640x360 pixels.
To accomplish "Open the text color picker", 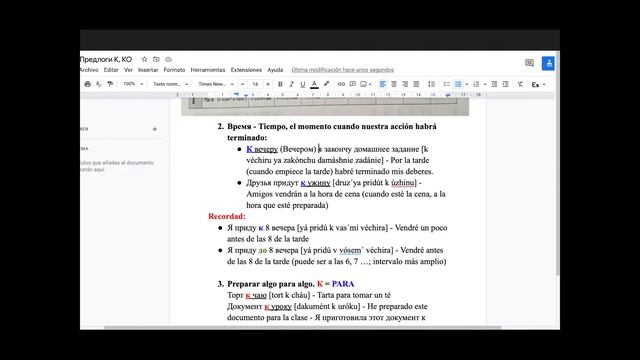I will [314, 84].
